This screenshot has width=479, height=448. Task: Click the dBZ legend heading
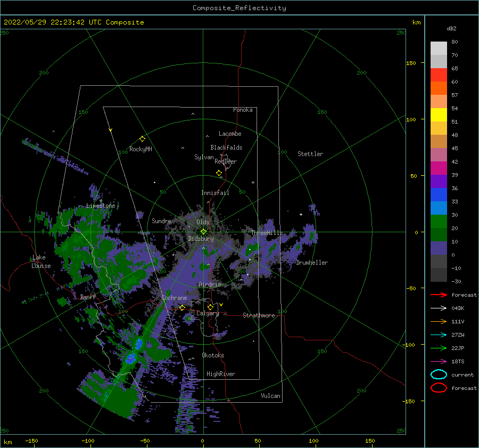451,28
